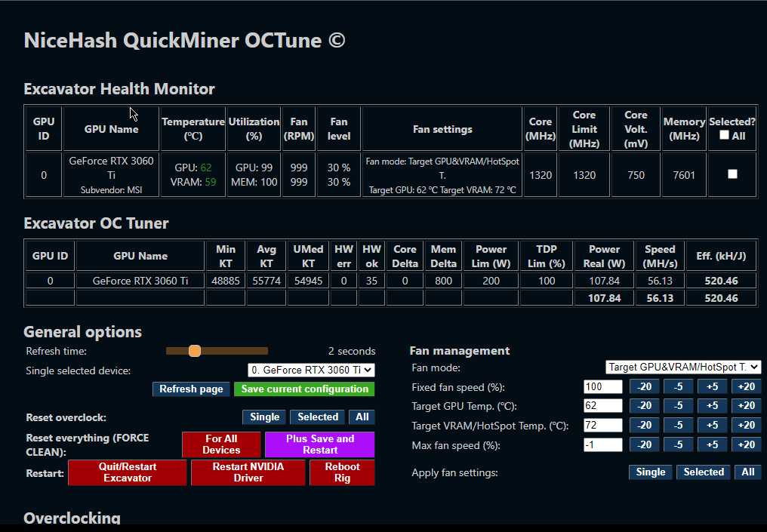Apply fan settings to Single device
This screenshot has height=532, width=767.
(651, 472)
